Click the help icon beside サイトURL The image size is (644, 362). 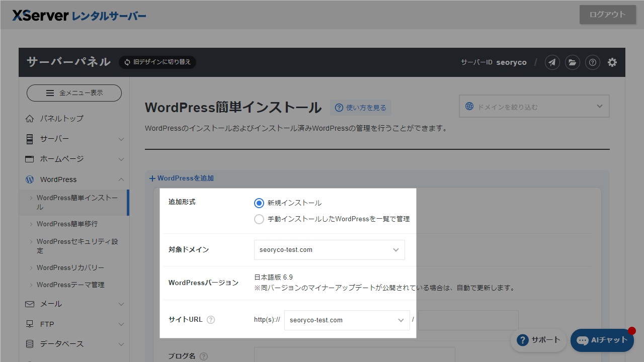coord(211,320)
